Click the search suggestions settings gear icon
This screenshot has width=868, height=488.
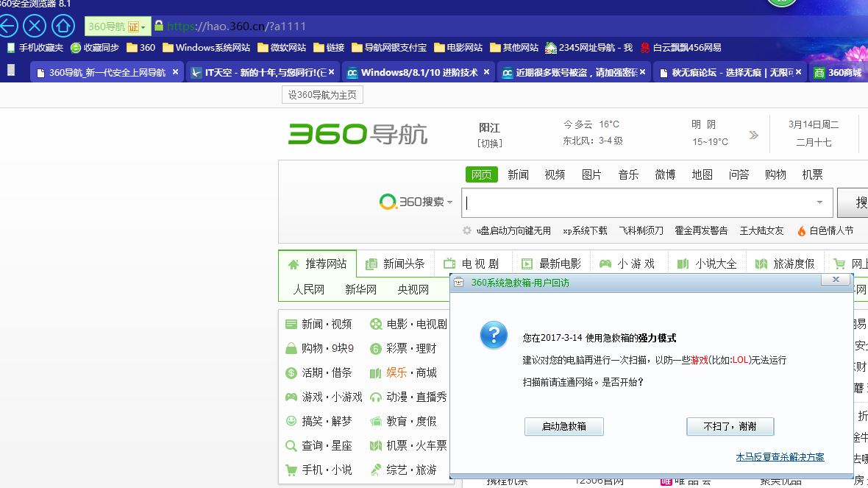[466, 230]
